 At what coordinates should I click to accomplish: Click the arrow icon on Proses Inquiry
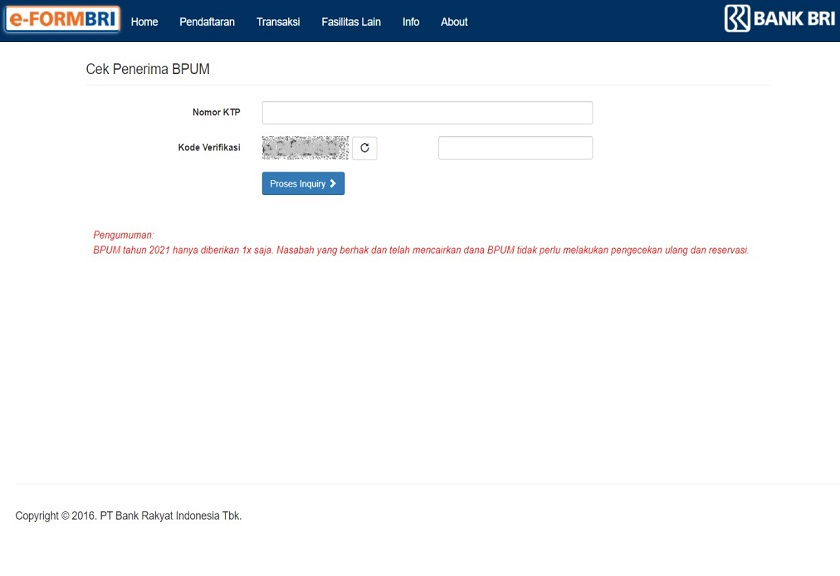(x=333, y=184)
